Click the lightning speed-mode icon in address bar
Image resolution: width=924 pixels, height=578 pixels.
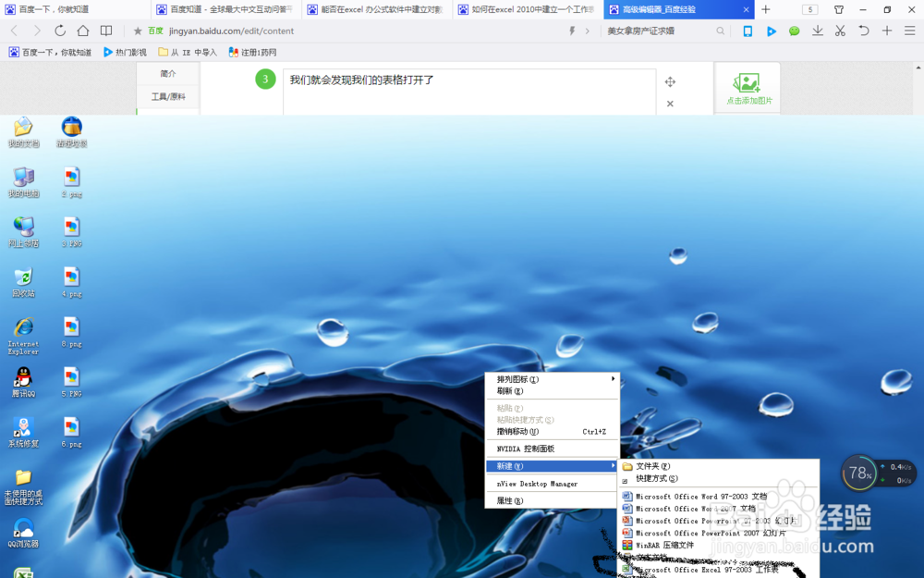(x=572, y=31)
